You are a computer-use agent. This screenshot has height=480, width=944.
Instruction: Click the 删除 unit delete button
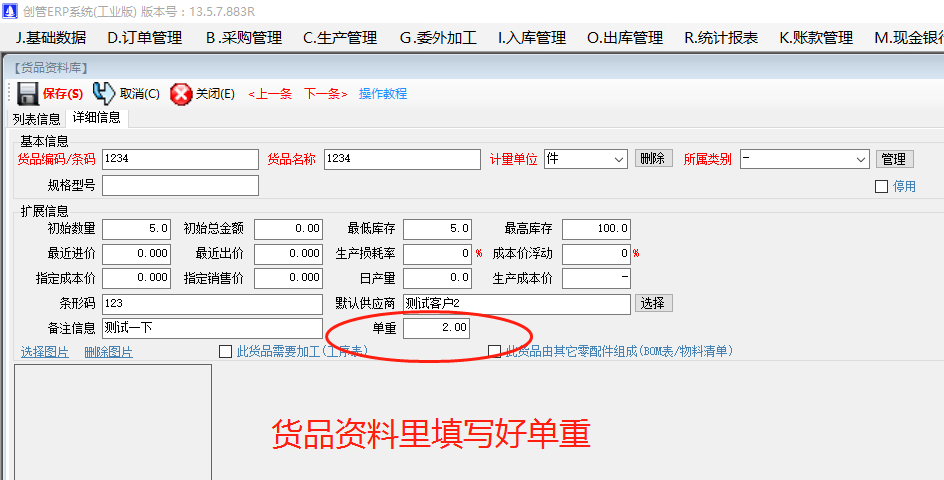[653, 159]
